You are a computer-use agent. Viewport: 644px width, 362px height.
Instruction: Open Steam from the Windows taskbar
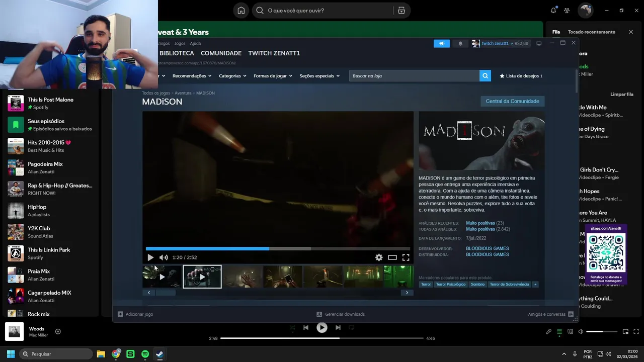pyautogui.click(x=159, y=354)
